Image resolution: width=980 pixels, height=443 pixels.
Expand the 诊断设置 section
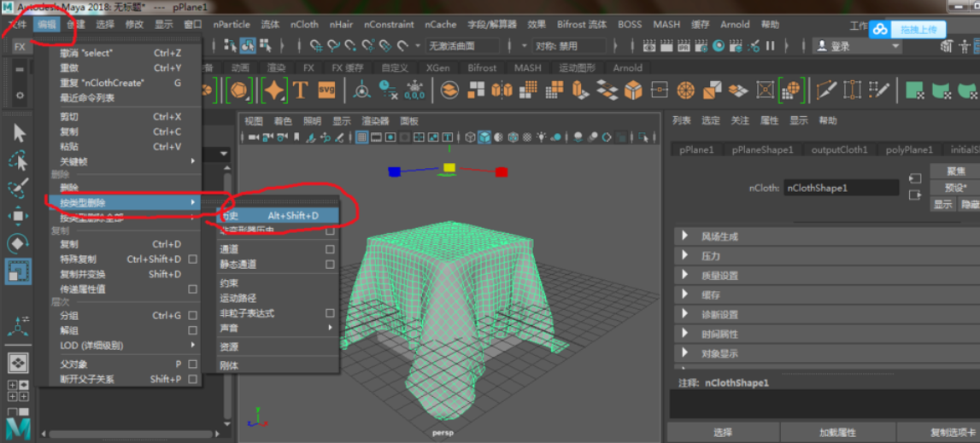[x=685, y=314]
